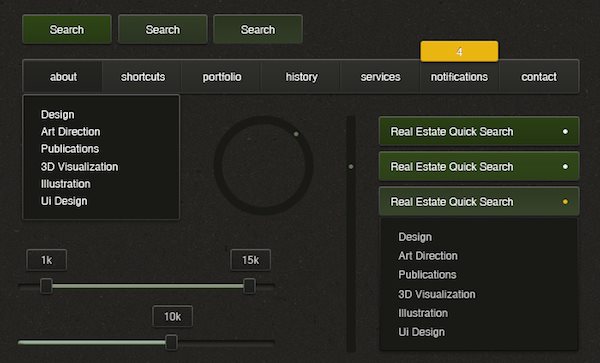
Task: Select Illustration in the about submenu
Action: click(x=66, y=184)
